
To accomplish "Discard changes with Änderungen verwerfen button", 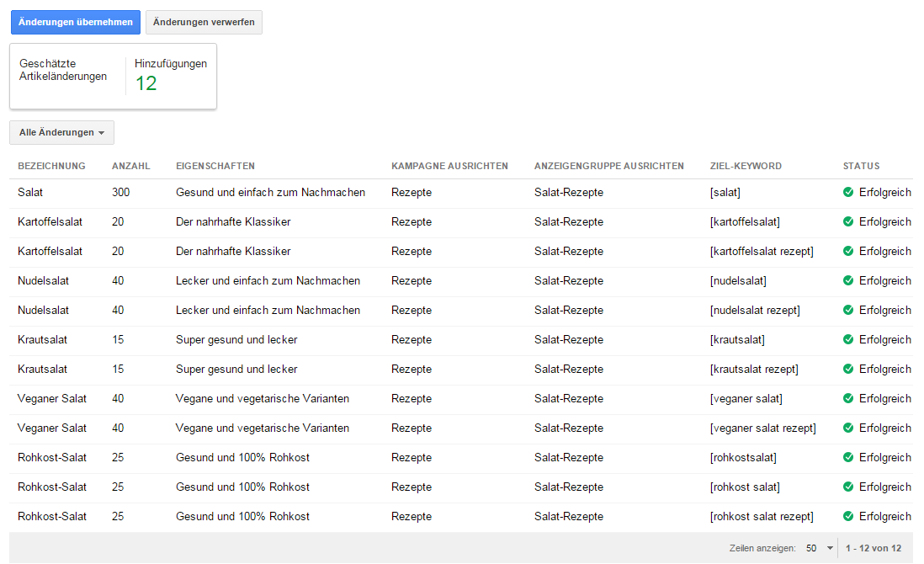I will [204, 23].
